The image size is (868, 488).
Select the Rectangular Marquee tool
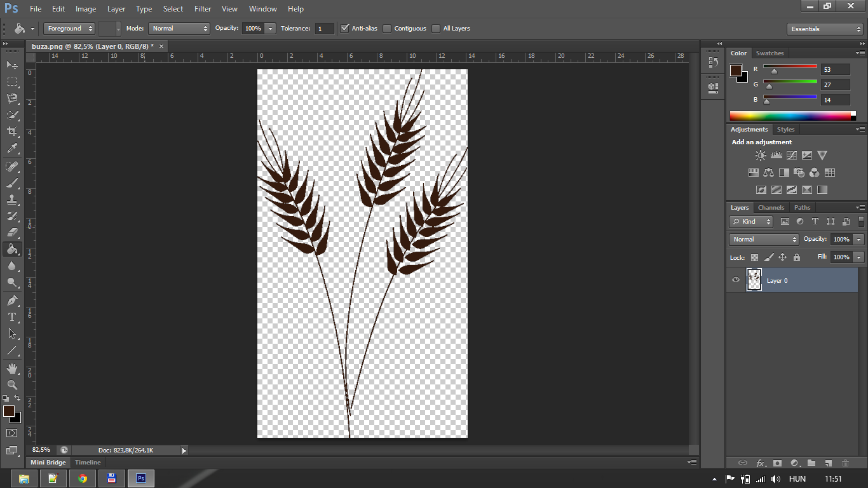pyautogui.click(x=12, y=81)
